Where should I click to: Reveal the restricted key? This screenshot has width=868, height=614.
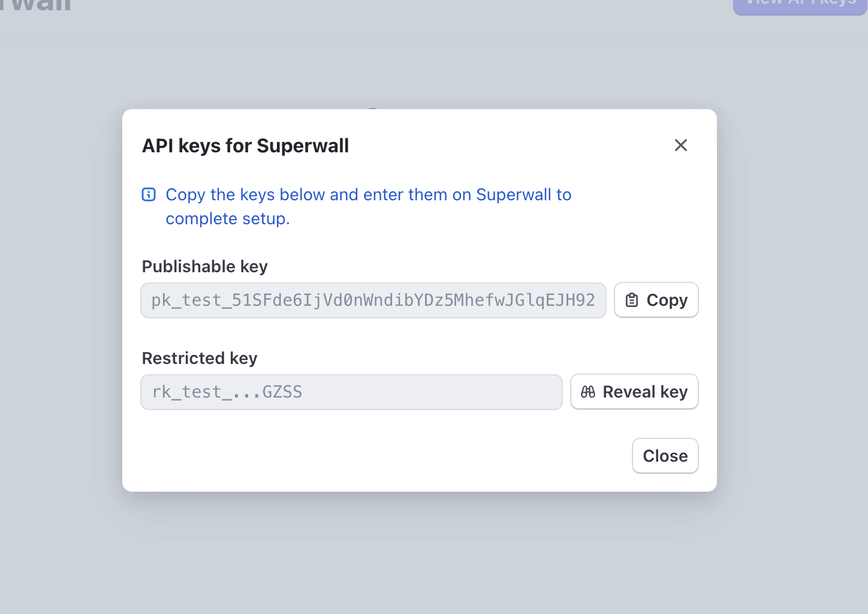tap(634, 392)
